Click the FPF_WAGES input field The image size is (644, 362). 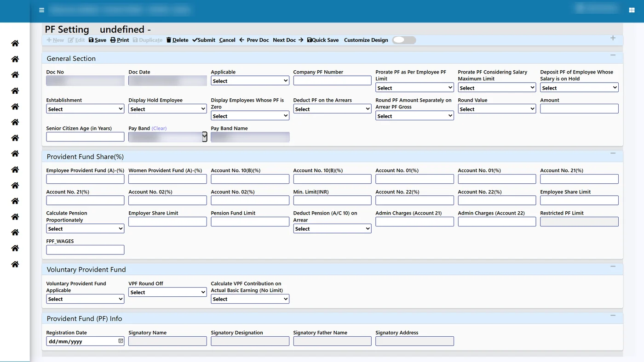tap(85, 250)
